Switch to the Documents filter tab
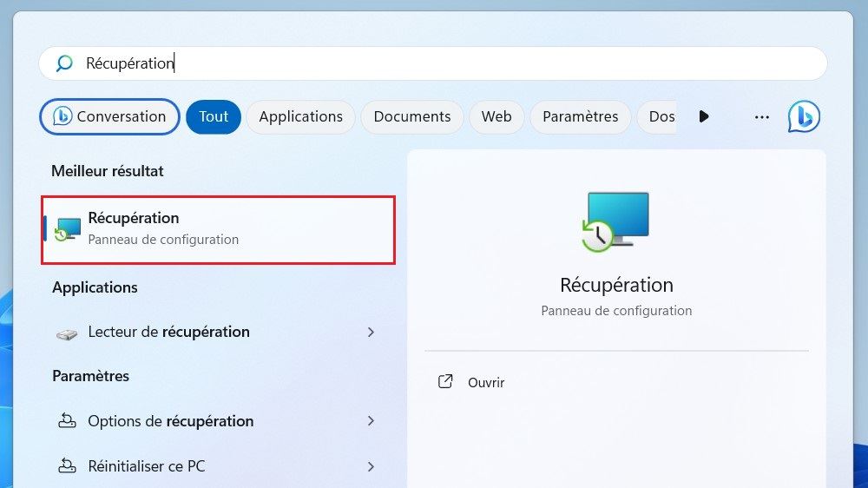 pos(411,116)
